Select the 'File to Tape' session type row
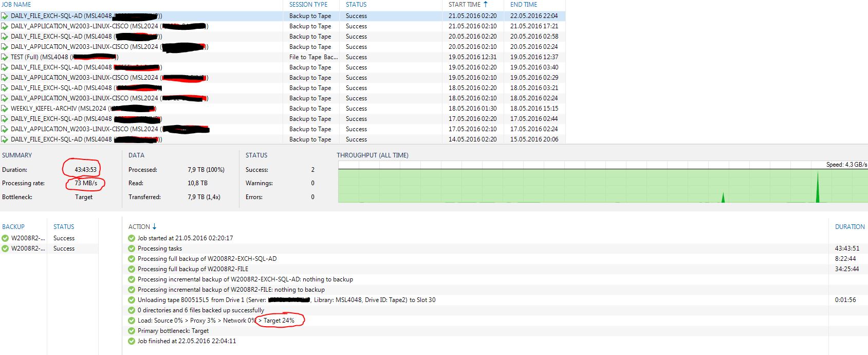Screen dimensions: 868x355 click(313, 57)
